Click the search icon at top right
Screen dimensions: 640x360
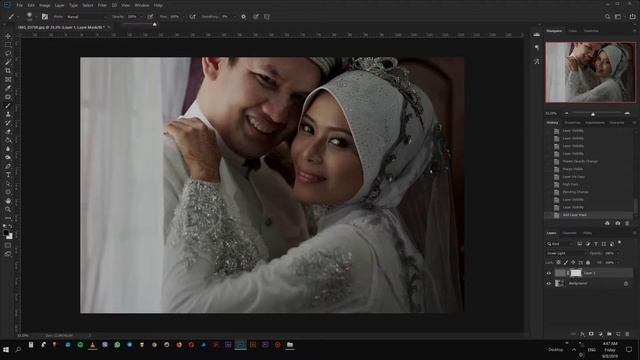607,17
